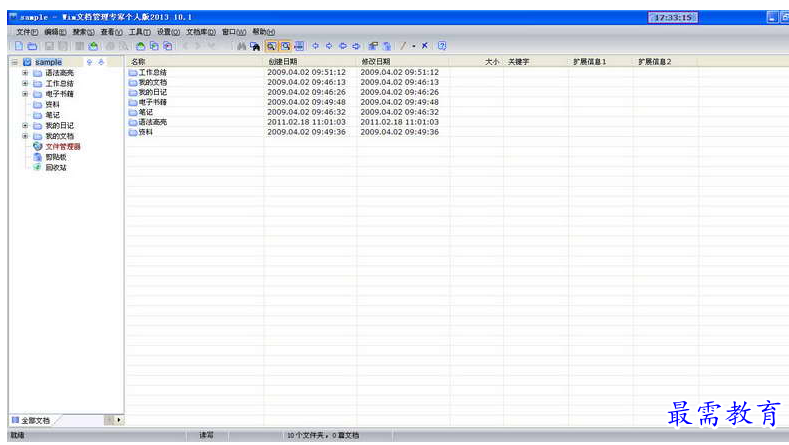Click the 文件管理器 globe icon in tree
The width and height of the screenshot is (789, 445).
(37, 146)
